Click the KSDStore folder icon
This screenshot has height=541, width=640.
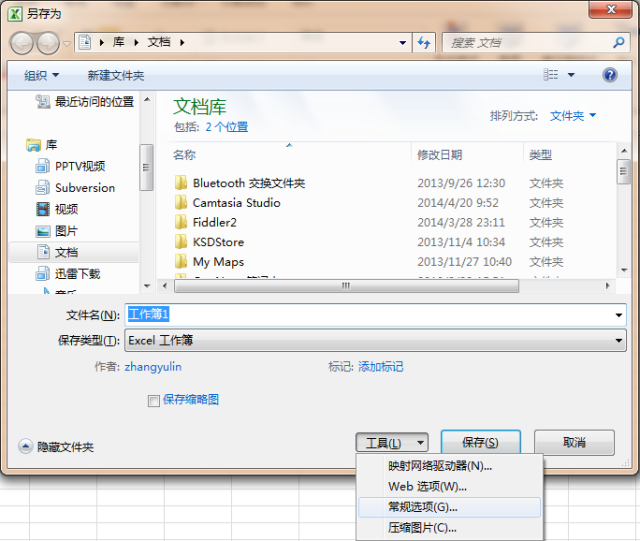click(x=181, y=242)
